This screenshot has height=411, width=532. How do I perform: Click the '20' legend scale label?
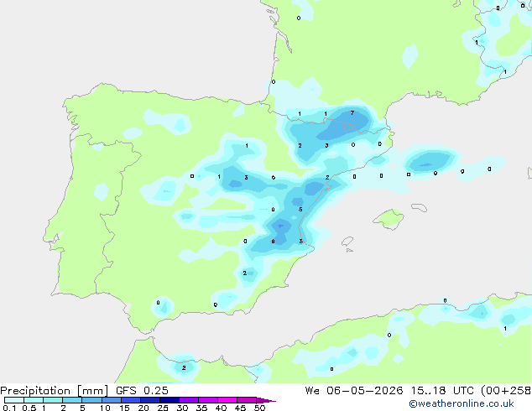(143, 408)
